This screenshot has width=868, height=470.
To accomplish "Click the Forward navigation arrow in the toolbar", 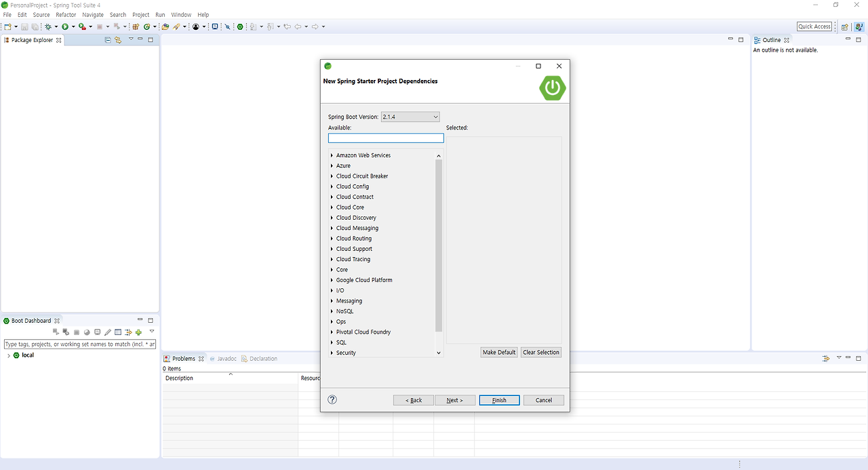I will coord(315,26).
